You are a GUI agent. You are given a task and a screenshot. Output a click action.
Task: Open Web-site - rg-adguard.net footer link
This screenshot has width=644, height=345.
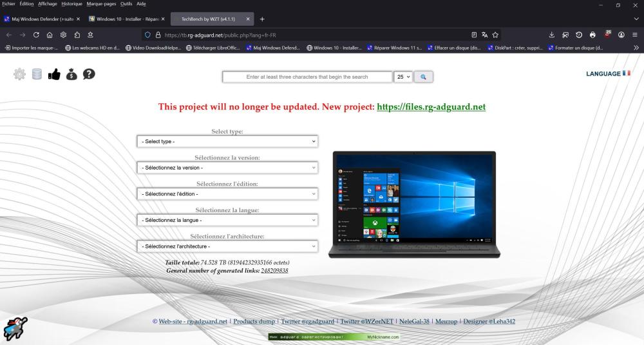[x=193, y=322]
